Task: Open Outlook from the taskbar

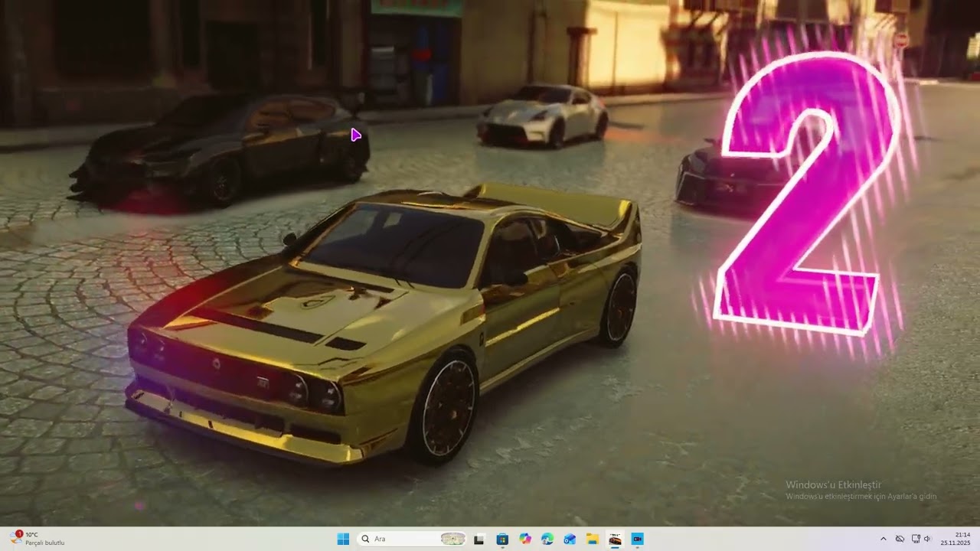Action: click(570, 539)
